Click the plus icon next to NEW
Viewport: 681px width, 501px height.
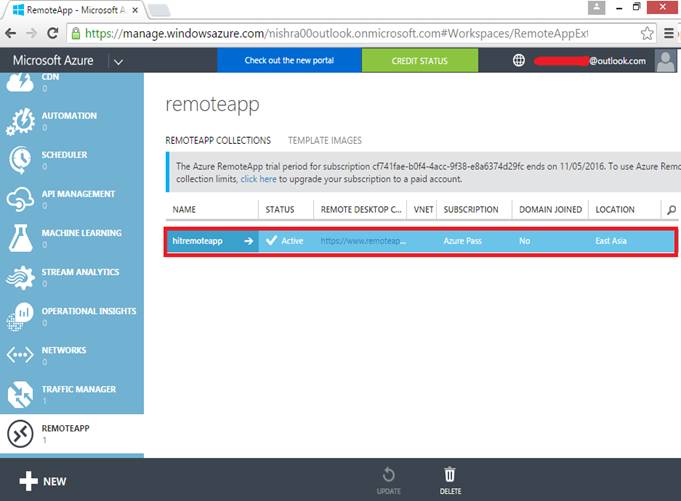point(29,481)
